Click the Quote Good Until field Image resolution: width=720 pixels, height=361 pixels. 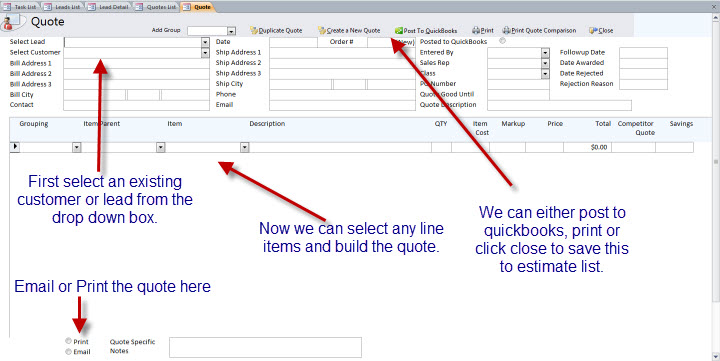[518, 95]
